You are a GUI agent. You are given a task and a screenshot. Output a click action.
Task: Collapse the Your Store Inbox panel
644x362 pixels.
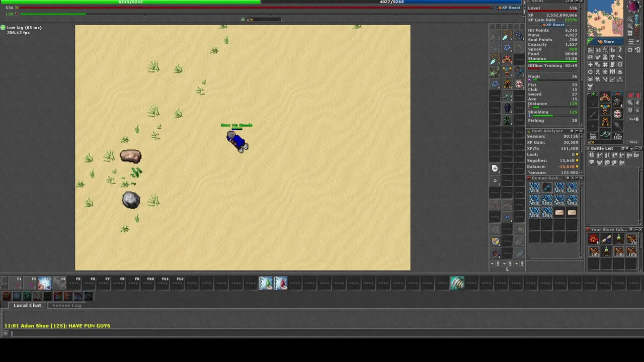point(636,229)
